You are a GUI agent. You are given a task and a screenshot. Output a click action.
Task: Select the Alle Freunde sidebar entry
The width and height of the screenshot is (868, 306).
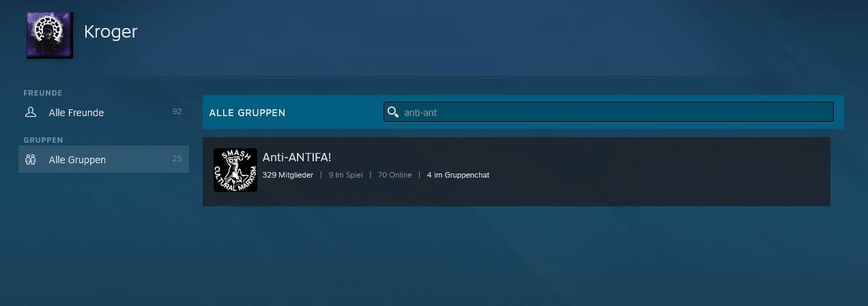(x=76, y=113)
